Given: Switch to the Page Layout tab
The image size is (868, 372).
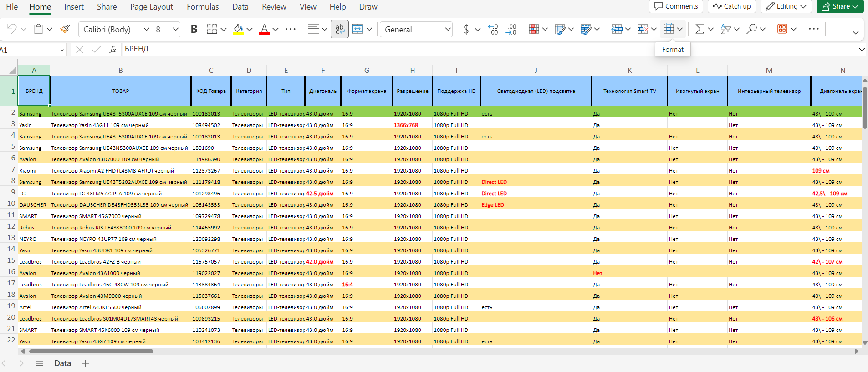Looking at the screenshot, I should [x=152, y=7].
